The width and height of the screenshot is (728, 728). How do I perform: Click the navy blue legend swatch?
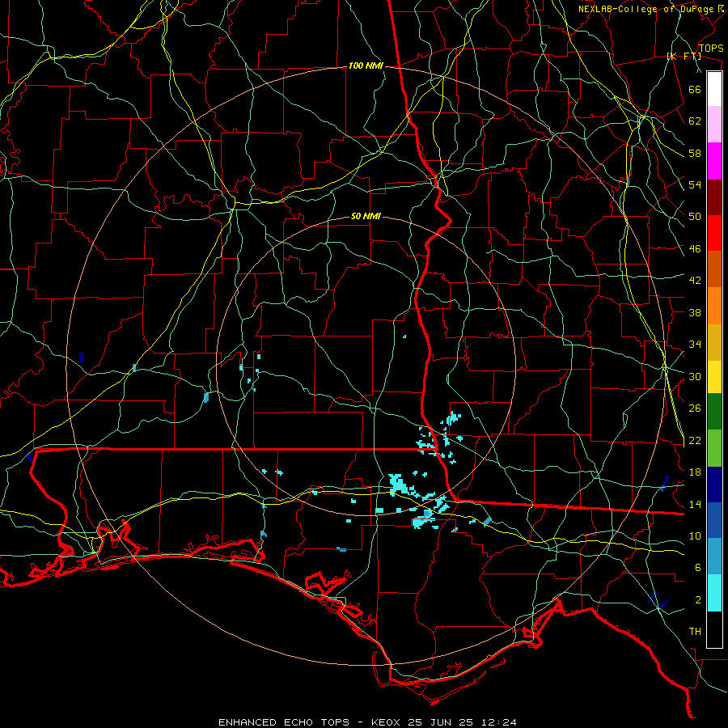coord(714,485)
